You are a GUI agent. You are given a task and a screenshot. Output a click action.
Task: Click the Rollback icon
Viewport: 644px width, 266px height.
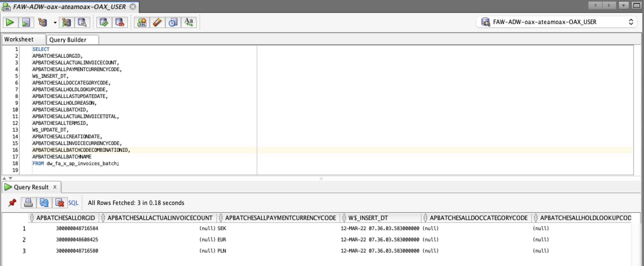click(120, 22)
